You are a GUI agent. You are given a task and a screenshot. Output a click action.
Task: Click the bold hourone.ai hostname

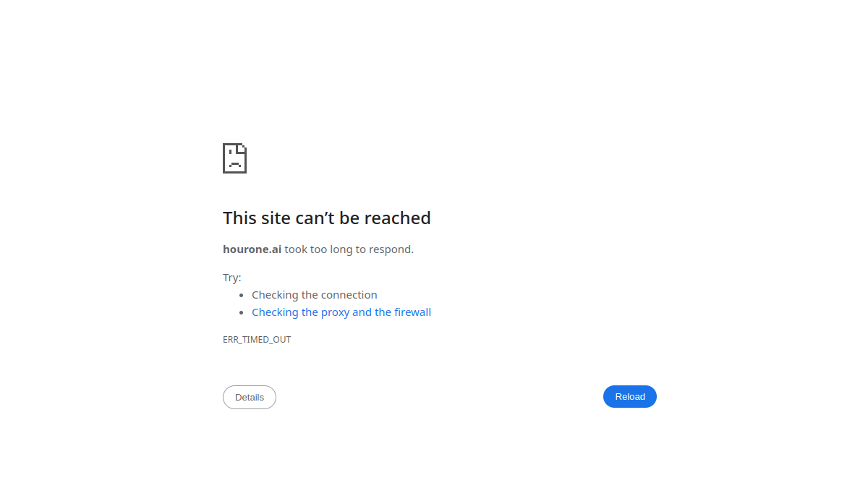[252, 249]
